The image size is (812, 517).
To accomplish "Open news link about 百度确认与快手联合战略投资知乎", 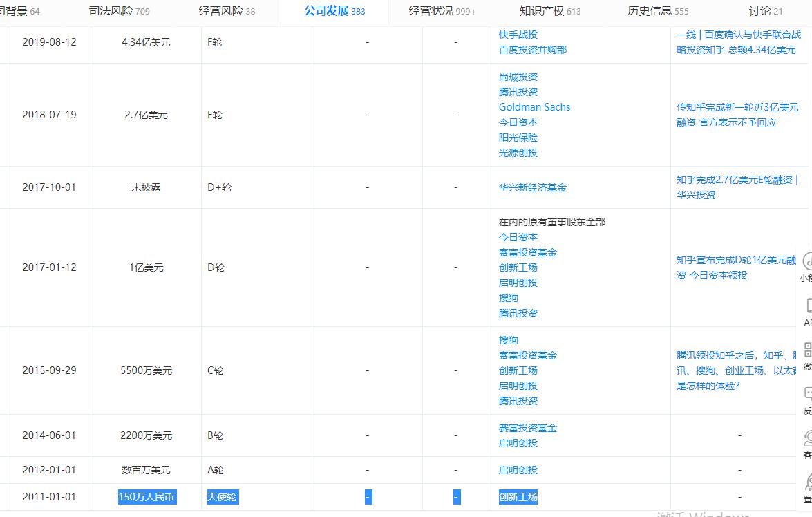I will pyautogui.click(x=739, y=42).
